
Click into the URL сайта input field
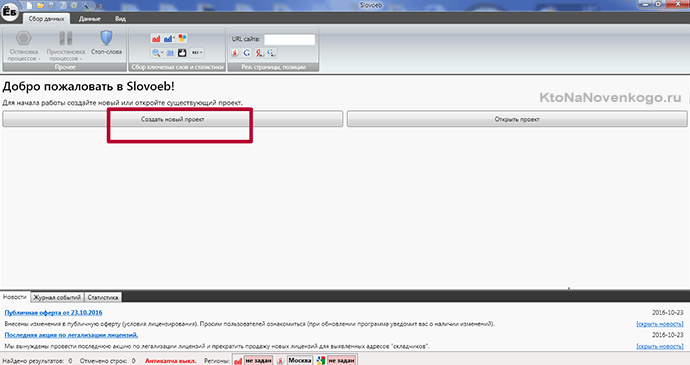(290, 39)
